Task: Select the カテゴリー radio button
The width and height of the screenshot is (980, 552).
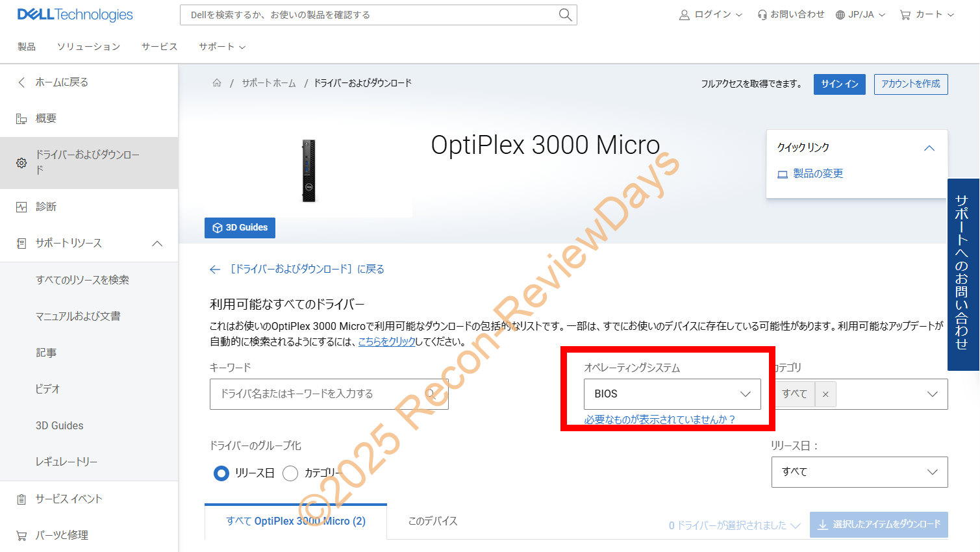Action: [290, 473]
